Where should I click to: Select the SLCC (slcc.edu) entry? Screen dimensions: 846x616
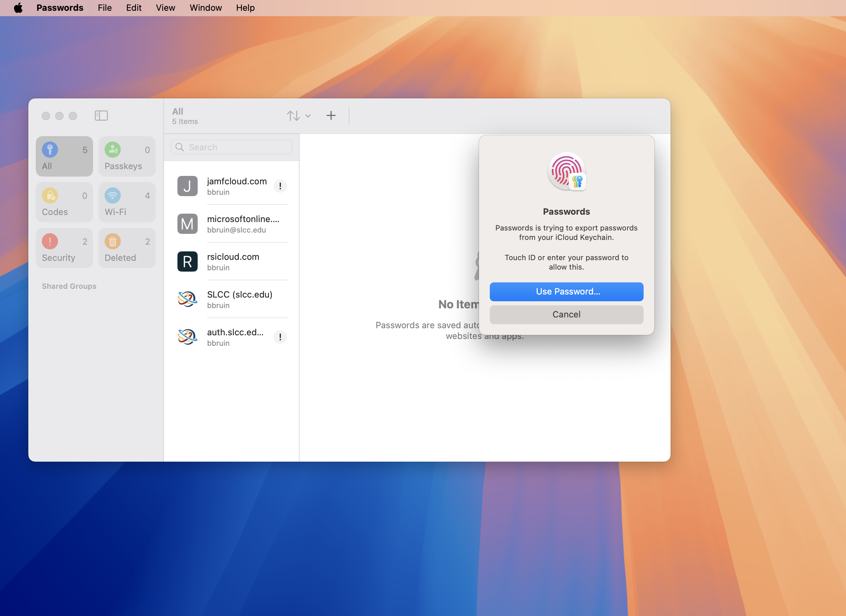click(231, 299)
